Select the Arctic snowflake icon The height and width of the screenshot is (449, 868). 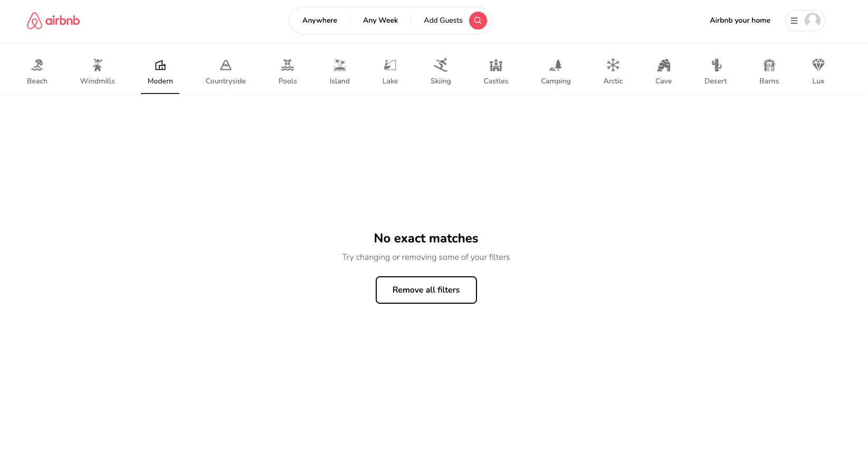click(x=613, y=65)
